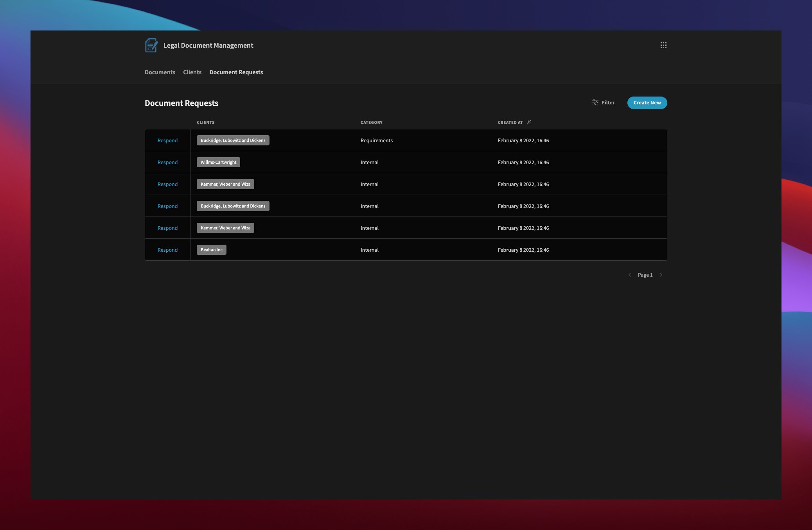
Task: Click Respond link for Beahan Inc row
Action: click(167, 249)
